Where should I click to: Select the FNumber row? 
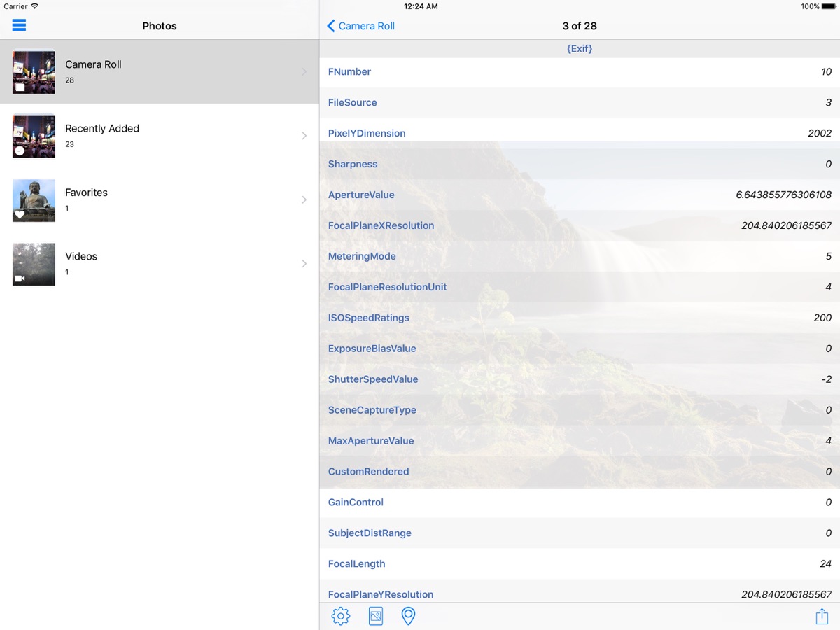click(580, 72)
